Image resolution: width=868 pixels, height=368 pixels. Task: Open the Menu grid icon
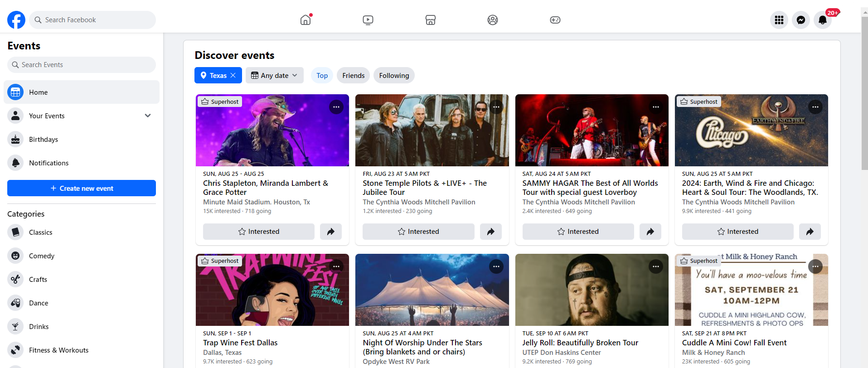(779, 20)
